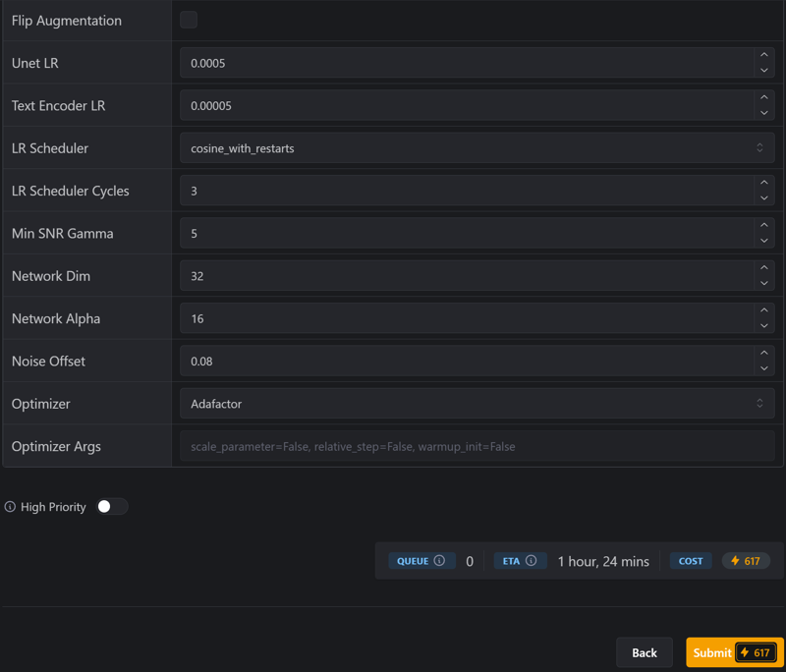The image size is (786, 672).
Task: Decrease Network Alpha with down arrow
Action: (764, 326)
